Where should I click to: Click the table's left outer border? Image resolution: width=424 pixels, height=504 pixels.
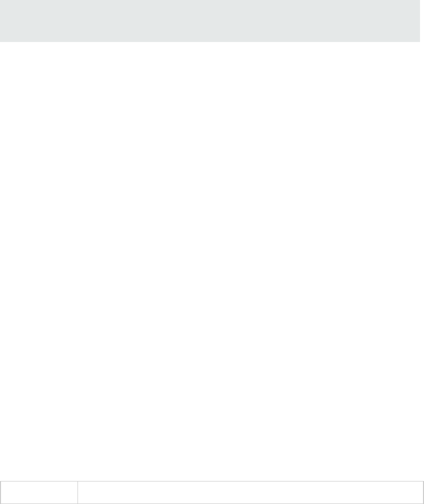tap(0, 492)
